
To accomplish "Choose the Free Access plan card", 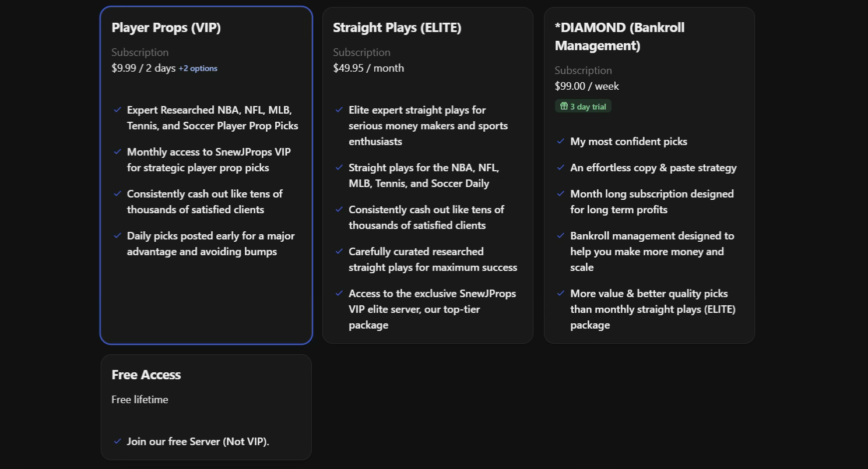I will tap(206, 407).
